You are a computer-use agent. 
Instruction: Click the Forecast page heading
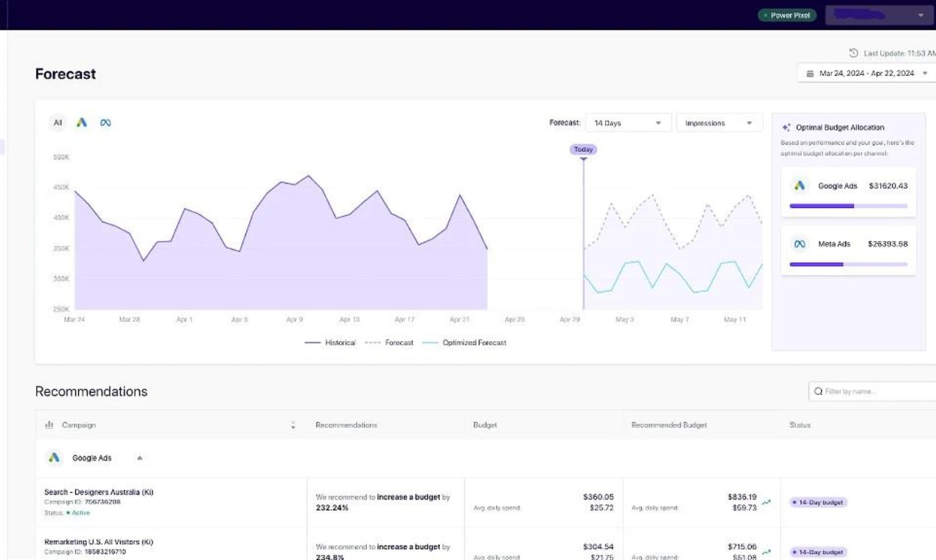pos(66,74)
